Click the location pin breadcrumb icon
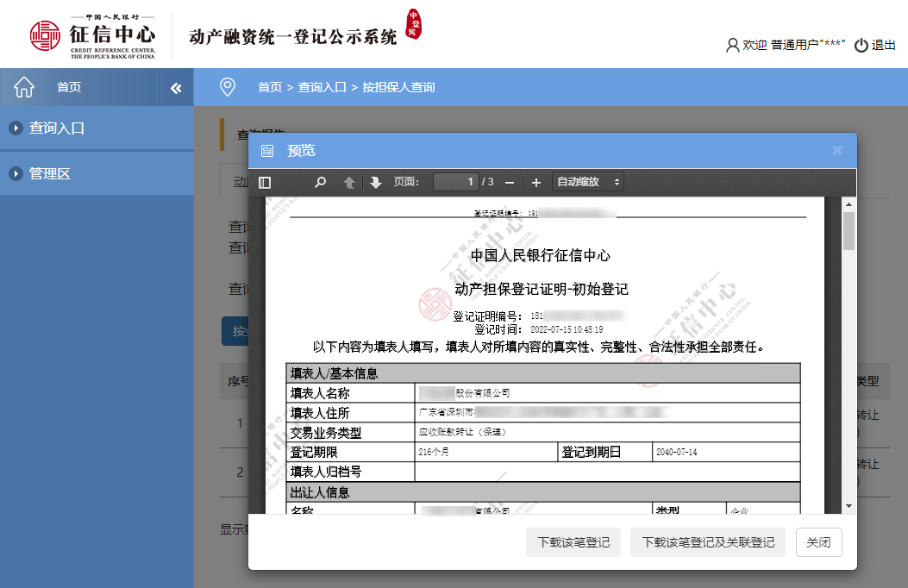This screenshot has height=588, width=908. click(x=228, y=87)
